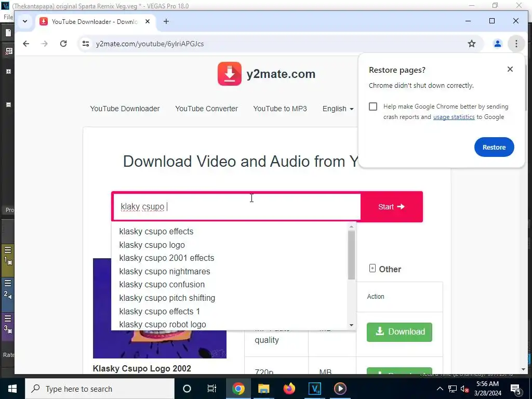The image size is (532, 399).
Task: Open the notification center icon
Action: point(516,389)
